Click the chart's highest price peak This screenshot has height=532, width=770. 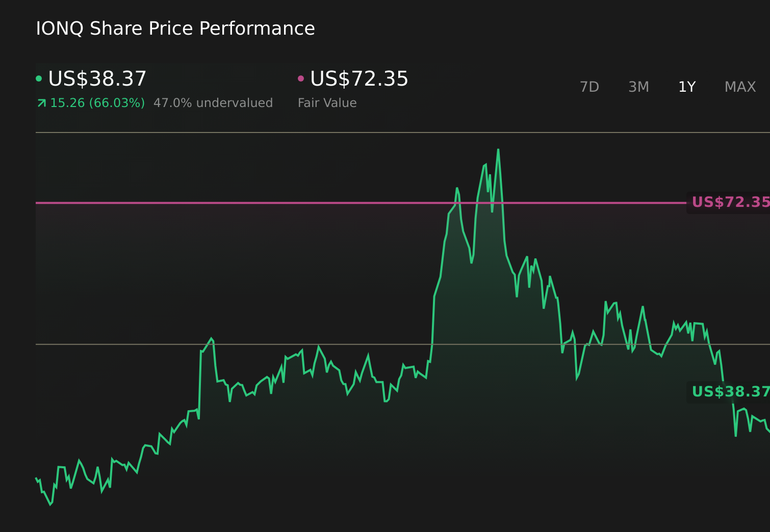(x=498, y=149)
